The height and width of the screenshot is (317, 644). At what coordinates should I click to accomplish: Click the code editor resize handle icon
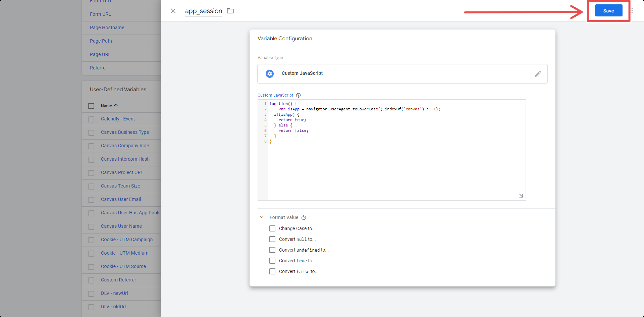tap(521, 196)
